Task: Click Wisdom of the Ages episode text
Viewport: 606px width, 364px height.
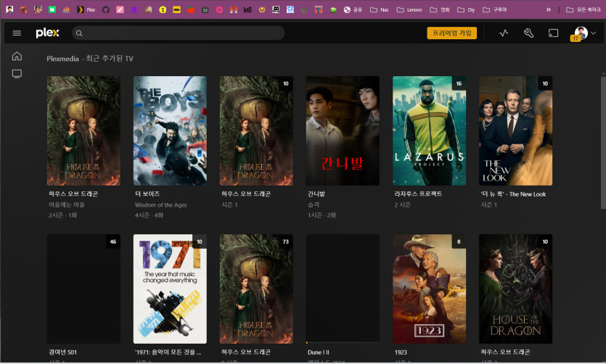Action: (161, 205)
